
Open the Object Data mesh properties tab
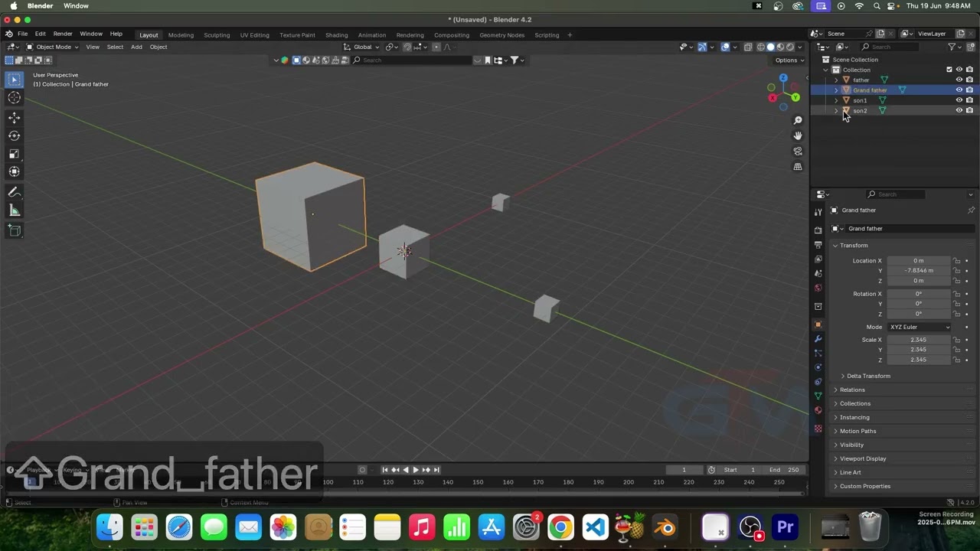pyautogui.click(x=818, y=396)
